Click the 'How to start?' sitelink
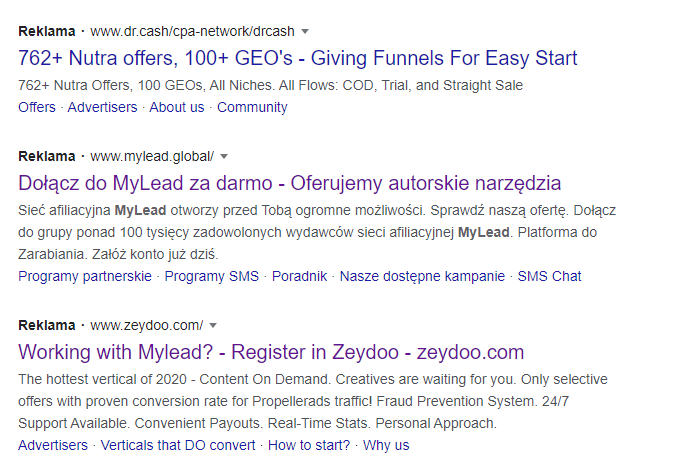Image resolution: width=677 pixels, height=467 pixels. pos(309,445)
